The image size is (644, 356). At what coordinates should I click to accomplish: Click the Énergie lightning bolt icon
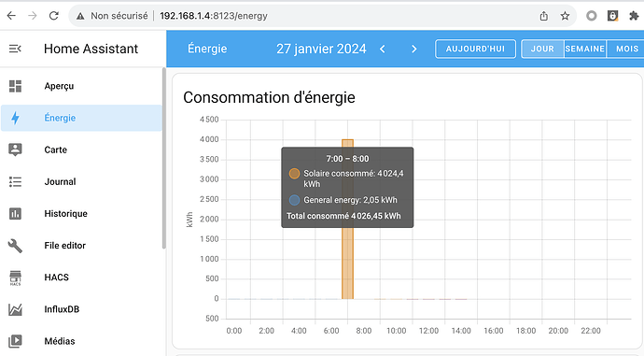pyautogui.click(x=15, y=118)
